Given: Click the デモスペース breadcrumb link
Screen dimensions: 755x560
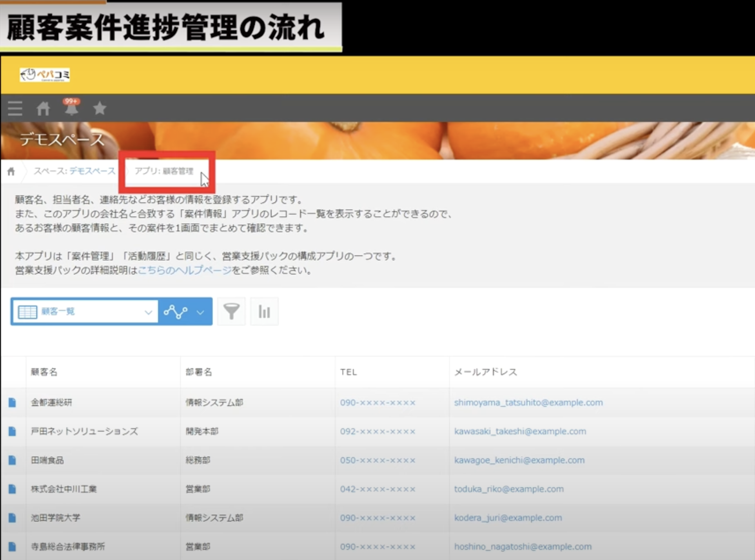Looking at the screenshot, I should click(93, 171).
